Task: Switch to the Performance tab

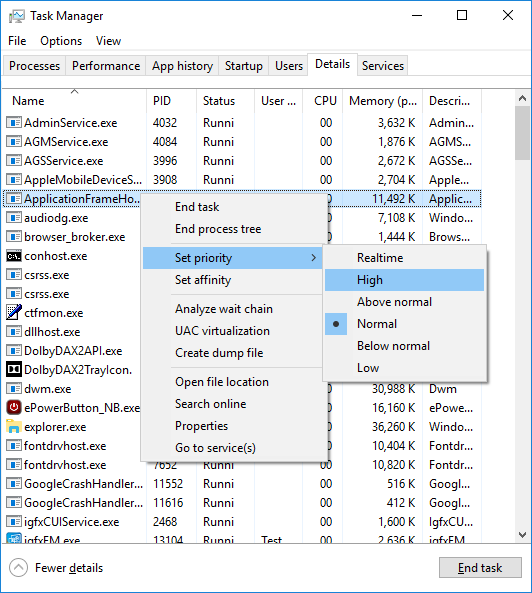Action: point(106,66)
